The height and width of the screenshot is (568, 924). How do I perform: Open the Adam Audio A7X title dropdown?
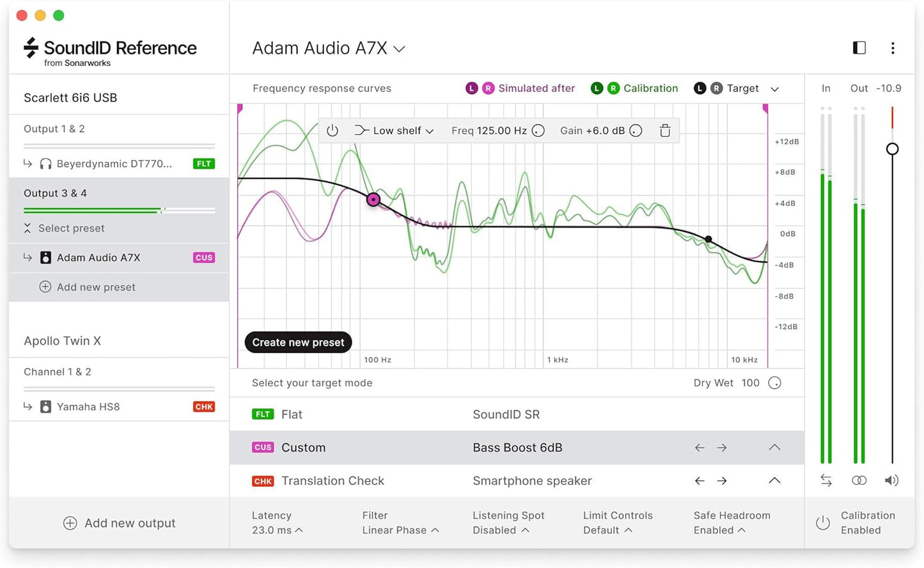399,48
